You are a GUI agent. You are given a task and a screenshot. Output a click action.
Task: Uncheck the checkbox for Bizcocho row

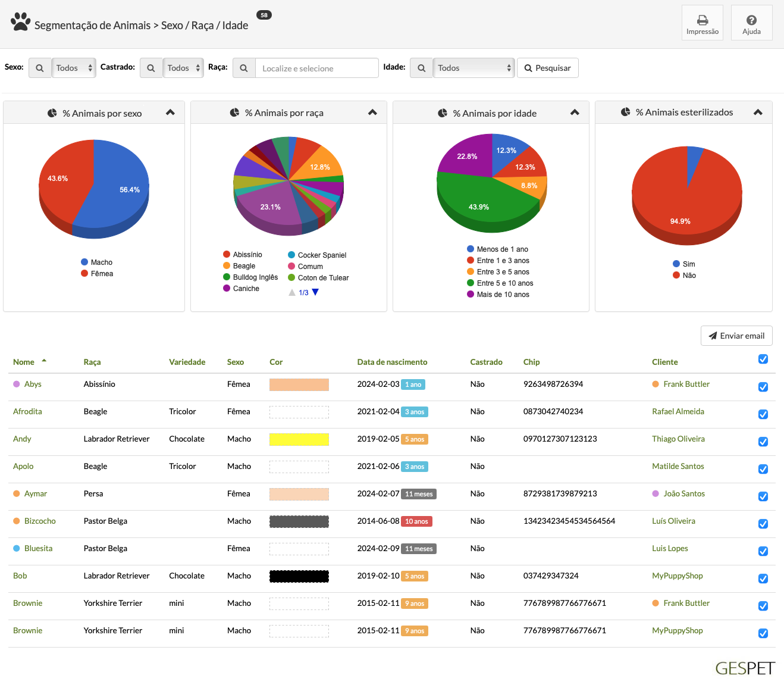tap(763, 524)
